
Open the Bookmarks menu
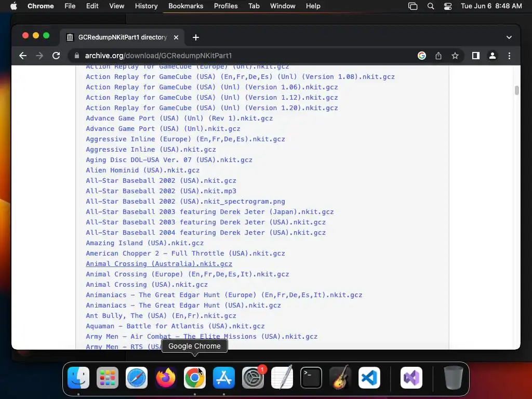tap(185, 6)
